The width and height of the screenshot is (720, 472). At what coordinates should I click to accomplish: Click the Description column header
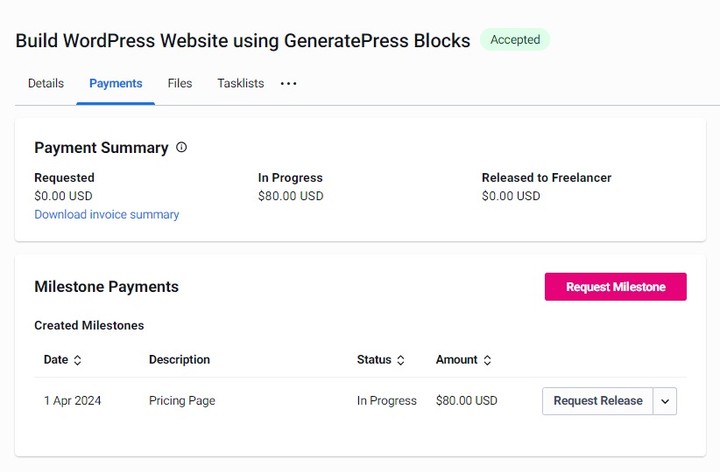(179, 360)
